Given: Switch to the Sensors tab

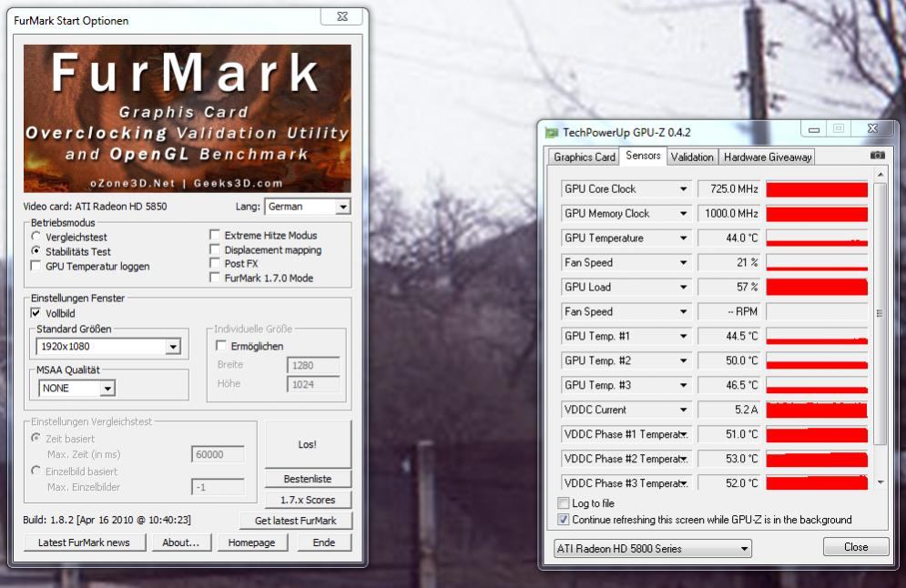Looking at the screenshot, I should (643, 156).
